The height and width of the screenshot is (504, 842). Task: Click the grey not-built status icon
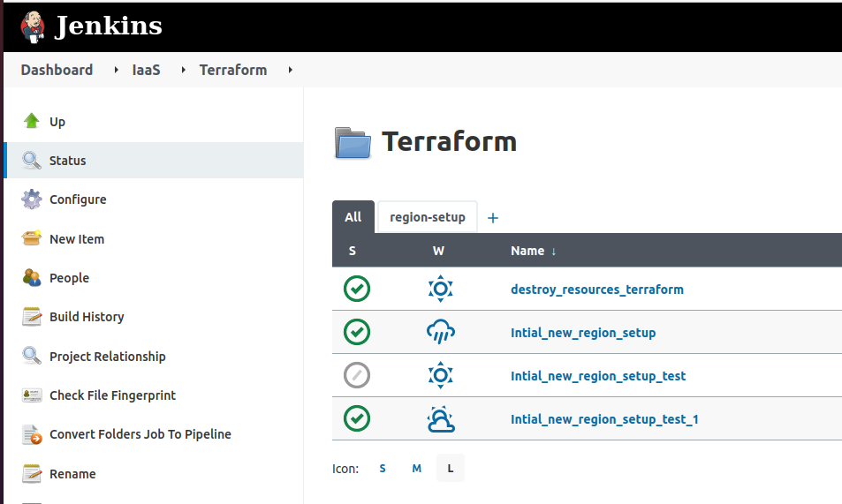click(x=357, y=376)
